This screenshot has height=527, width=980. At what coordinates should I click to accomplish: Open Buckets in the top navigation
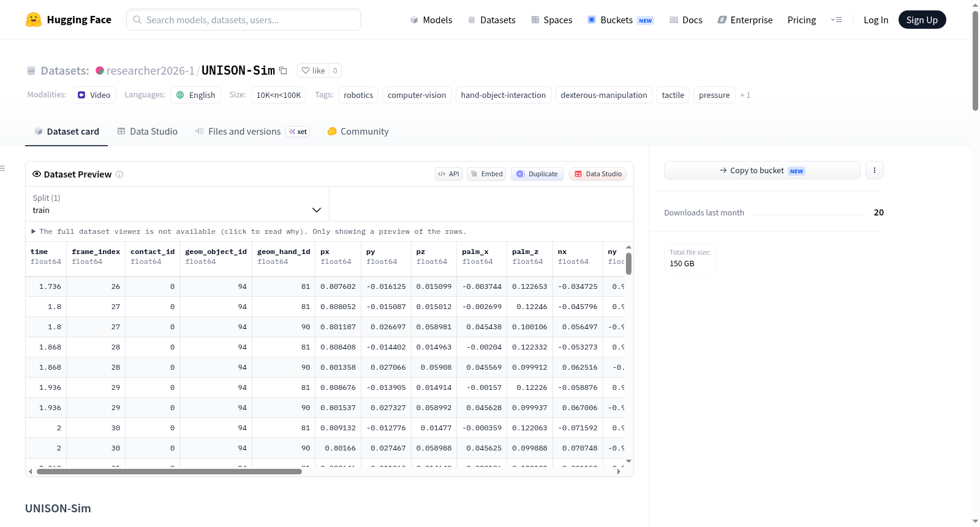tap(620, 20)
